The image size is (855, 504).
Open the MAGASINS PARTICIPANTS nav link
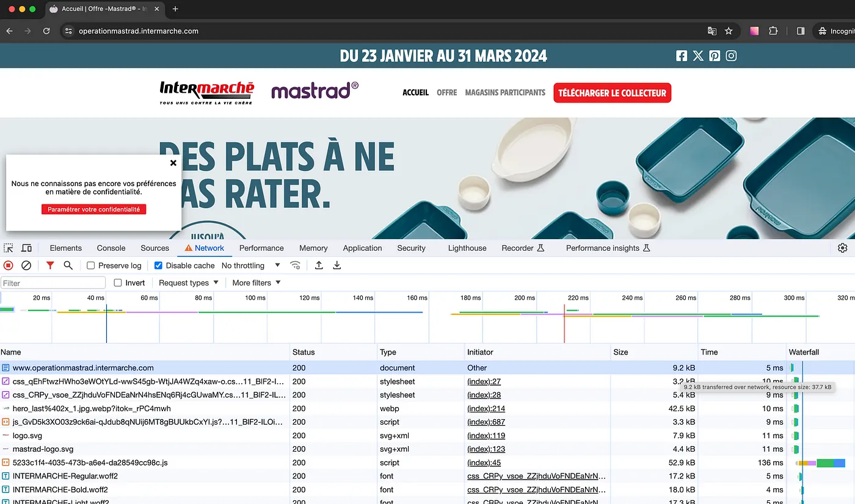505,93
